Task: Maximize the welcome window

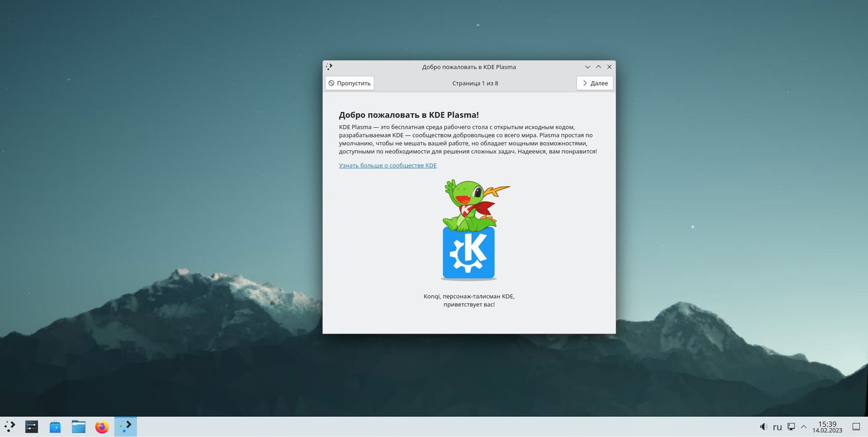Action: click(x=598, y=67)
